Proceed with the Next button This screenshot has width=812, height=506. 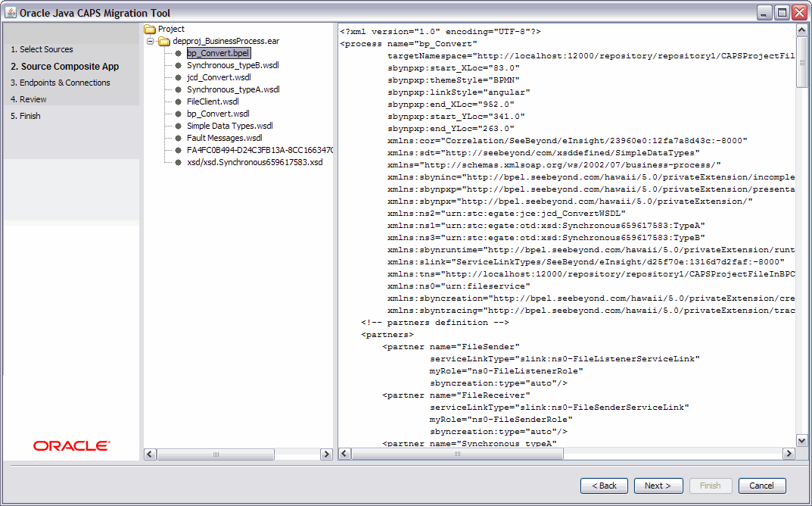(658, 486)
